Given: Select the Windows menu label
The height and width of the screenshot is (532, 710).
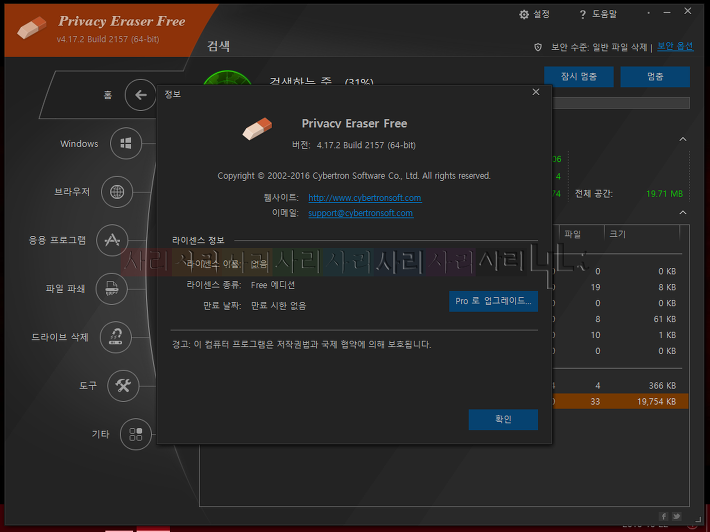Looking at the screenshot, I should pyautogui.click(x=79, y=144).
